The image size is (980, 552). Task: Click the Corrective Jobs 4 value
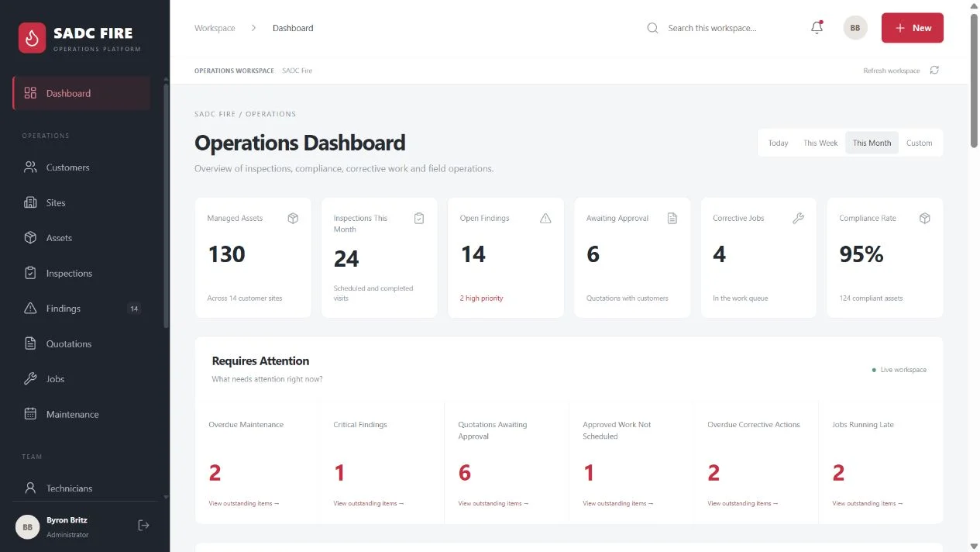pyautogui.click(x=720, y=254)
